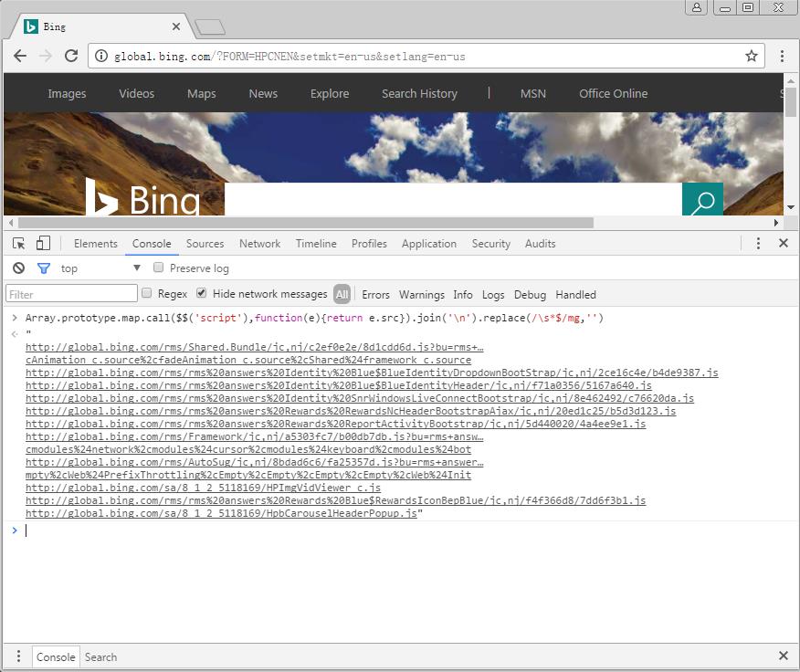Select the All log level filter

pos(342,294)
